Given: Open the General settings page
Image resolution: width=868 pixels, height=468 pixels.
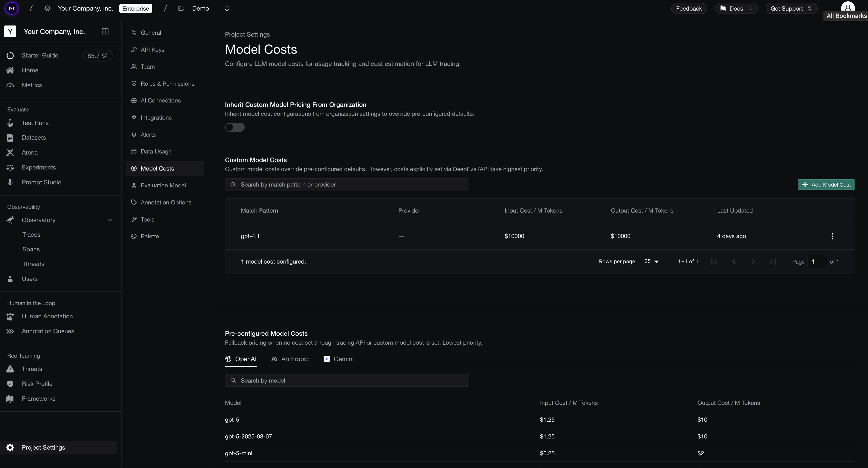Looking at the screenshot, I should tap(165, 33).
